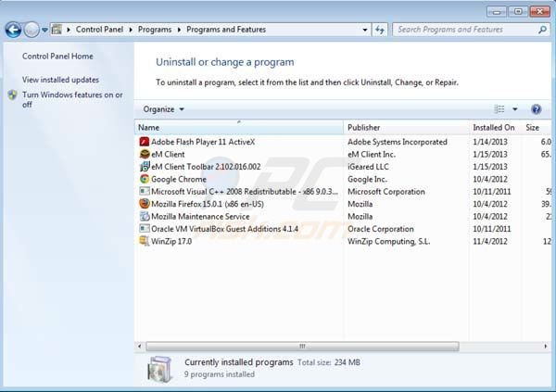Screen dimensions: 556x392
Task: Select eM Client entry name
Action: pos(168,155)
